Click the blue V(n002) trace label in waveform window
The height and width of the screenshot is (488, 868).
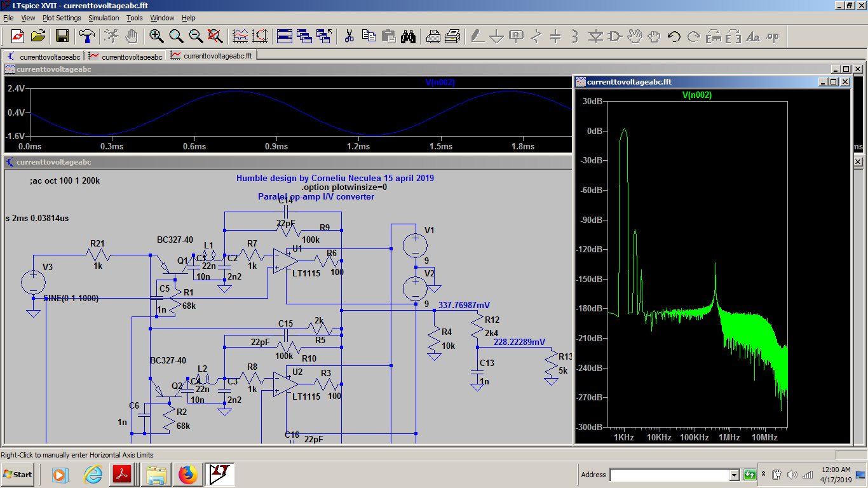click(x=440, y=82)
